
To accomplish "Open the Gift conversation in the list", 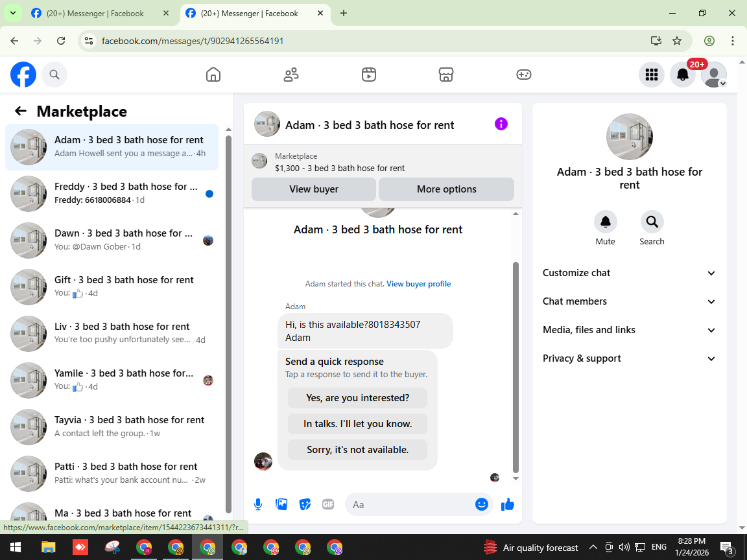I will 112,286.
